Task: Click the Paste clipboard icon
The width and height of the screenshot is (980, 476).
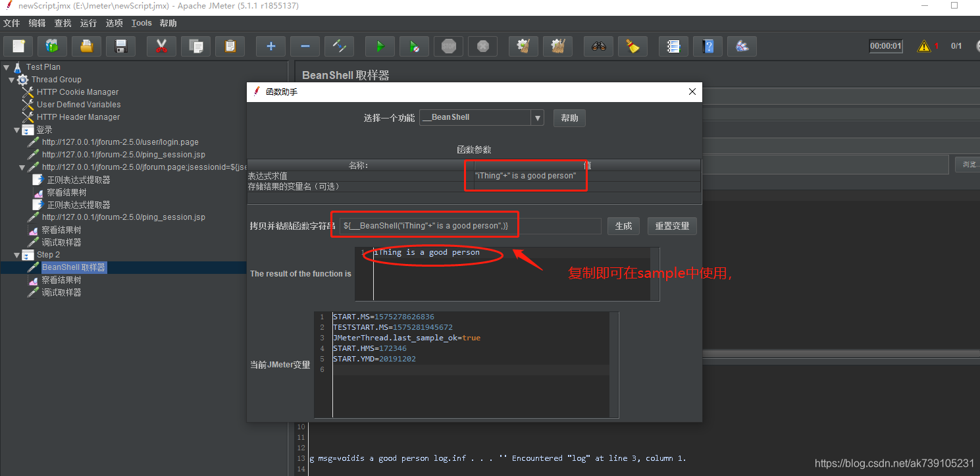Action: 230,46
